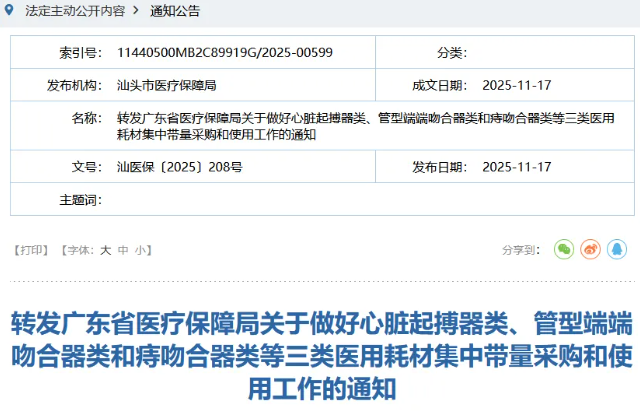Go to the 通知公告 breadcrumb section
The height and width of the screenshot is (420, 640).
174,10
